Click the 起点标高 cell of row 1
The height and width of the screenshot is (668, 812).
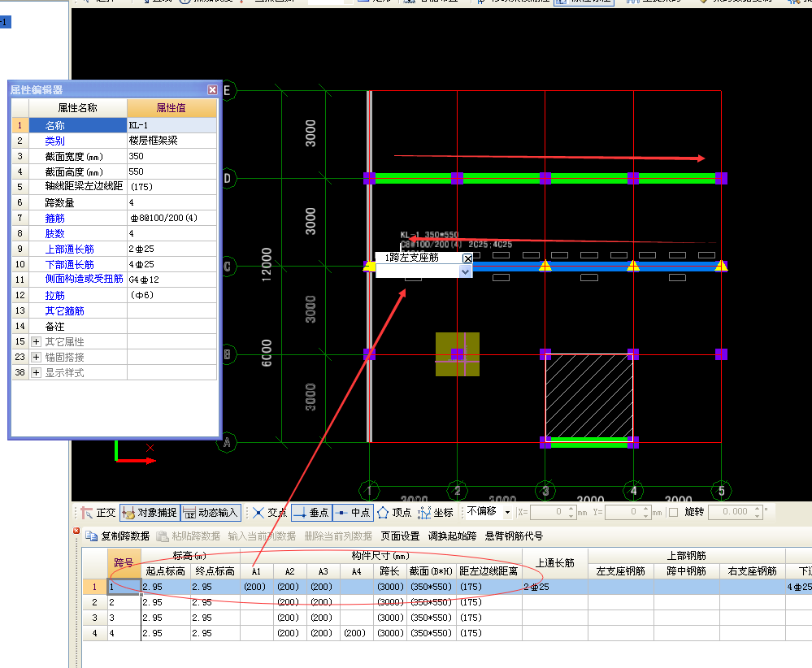click(166, 587)
